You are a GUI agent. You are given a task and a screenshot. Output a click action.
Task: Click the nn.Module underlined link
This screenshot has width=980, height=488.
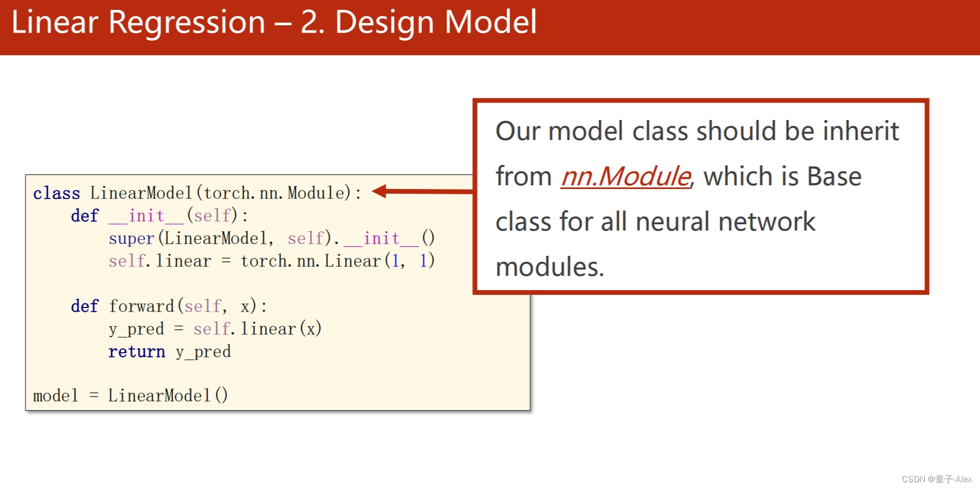[x=626, y=176]
